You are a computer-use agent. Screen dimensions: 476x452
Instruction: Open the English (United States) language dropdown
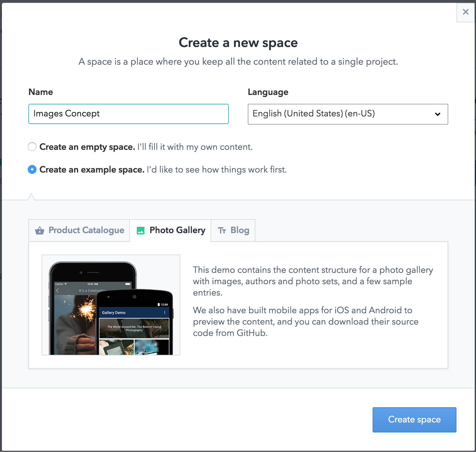[348, 114]
